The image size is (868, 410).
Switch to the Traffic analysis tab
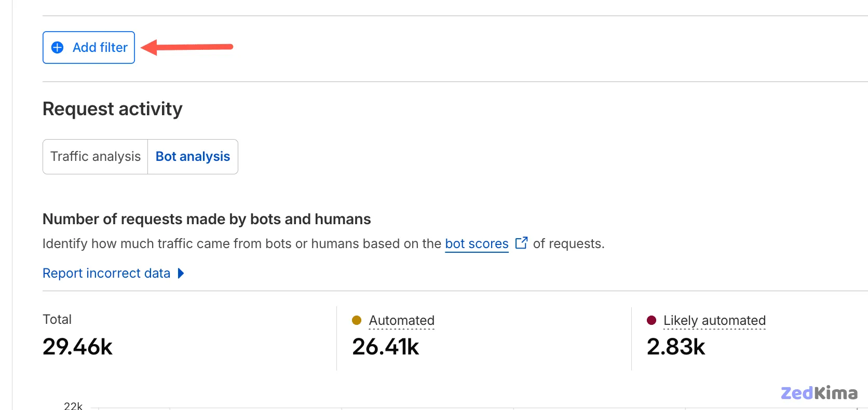(x=96, y=157)
